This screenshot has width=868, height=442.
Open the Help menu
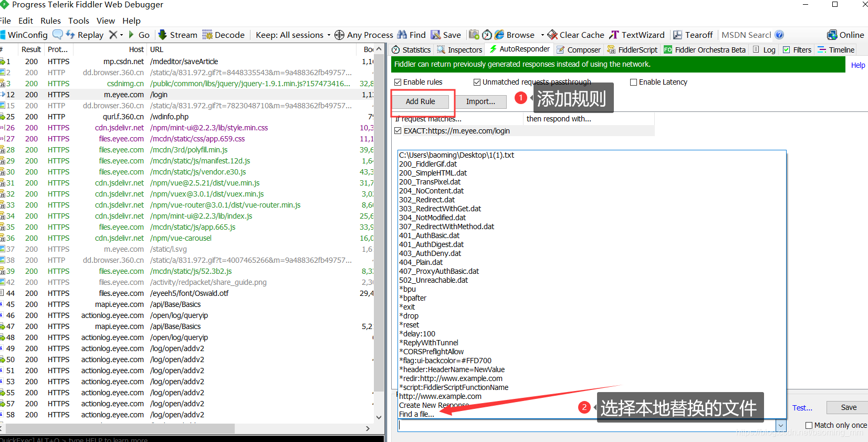point(131,20)
